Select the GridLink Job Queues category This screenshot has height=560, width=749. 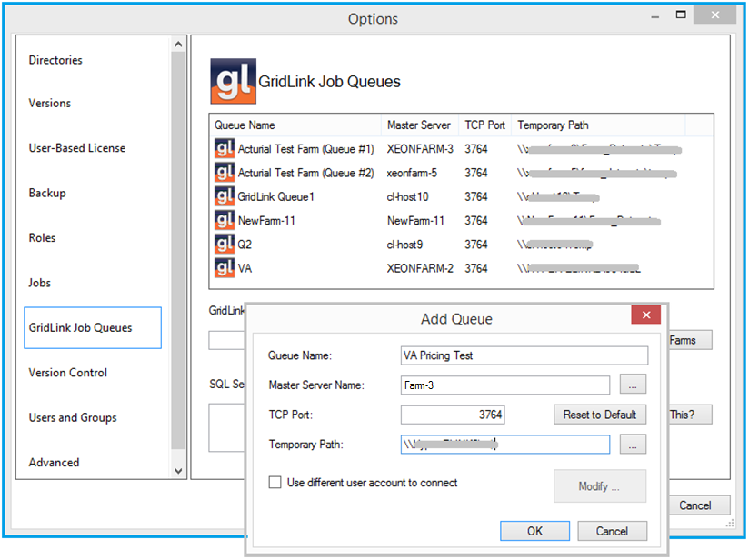(x=93, y=328)
